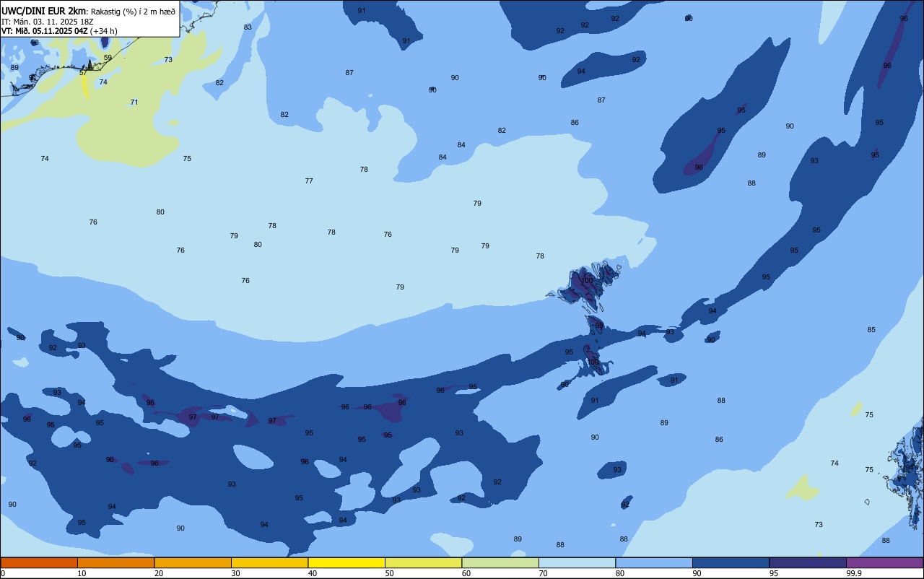Click the legend tick label 10
Viewport: 924px width, 579px height.
[x=82, y=573]
